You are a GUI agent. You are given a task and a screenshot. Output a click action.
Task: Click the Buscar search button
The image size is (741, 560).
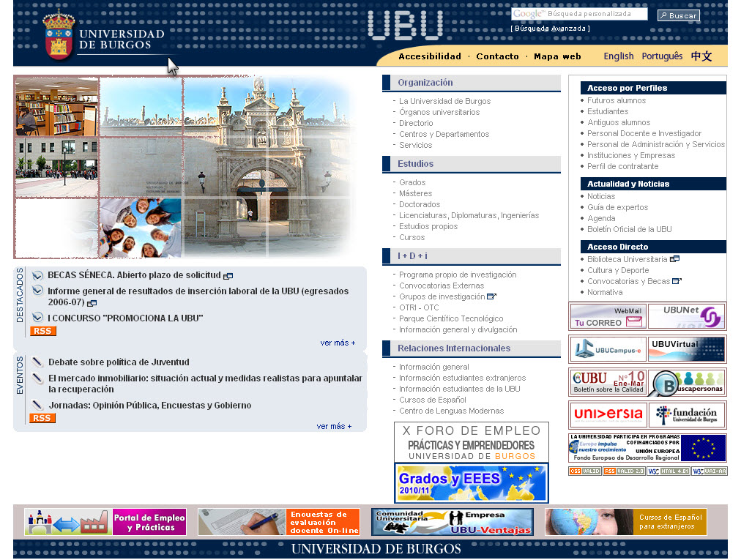[679, 15]
